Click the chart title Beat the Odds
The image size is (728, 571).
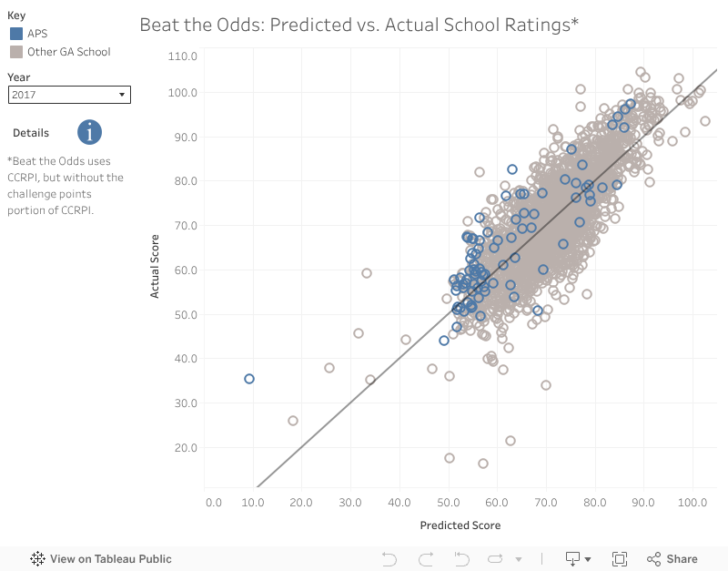pyautogui.click(x=359, y=25)
